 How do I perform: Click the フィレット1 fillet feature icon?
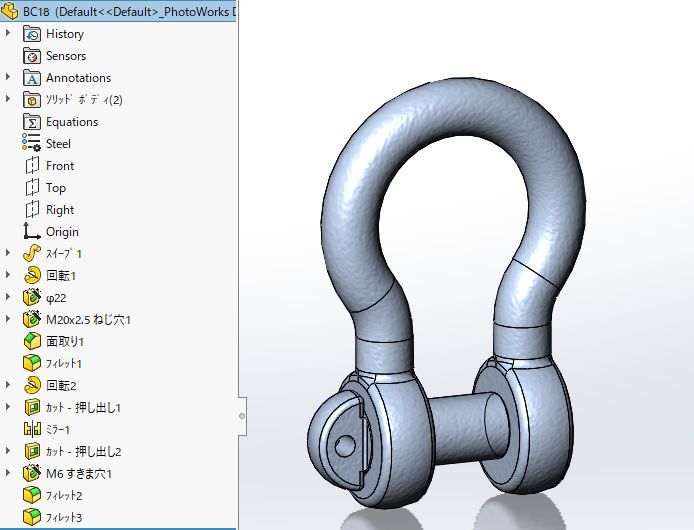coord(32,364)
